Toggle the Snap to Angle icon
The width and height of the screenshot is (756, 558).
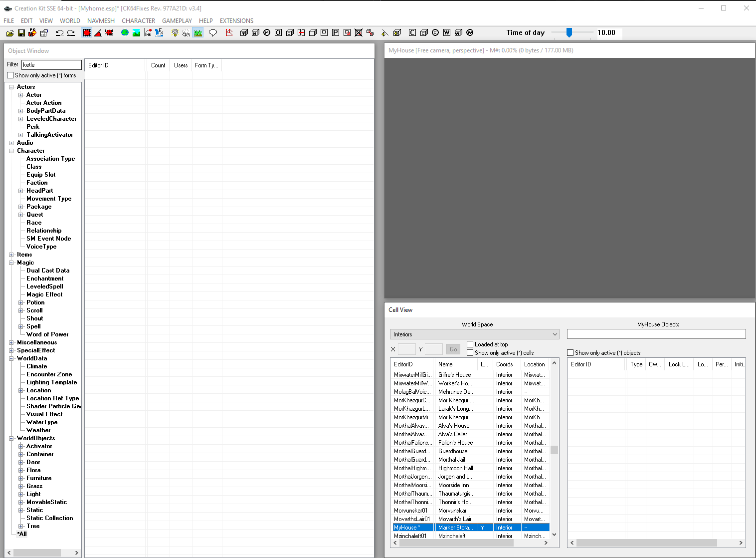(x=98, y=33)
